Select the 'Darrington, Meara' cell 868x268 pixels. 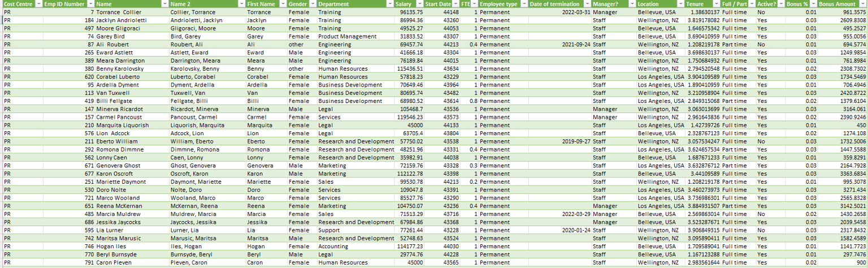[207, 60]
